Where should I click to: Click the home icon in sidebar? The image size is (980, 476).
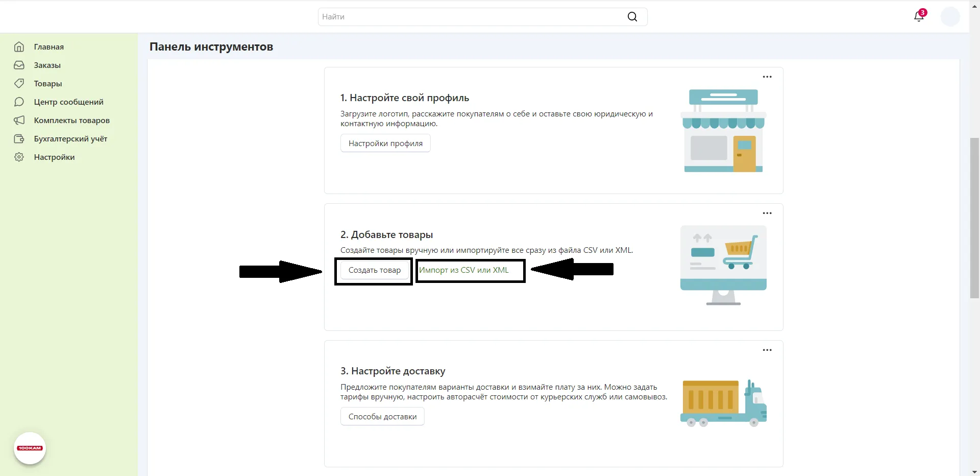point(19,47)
